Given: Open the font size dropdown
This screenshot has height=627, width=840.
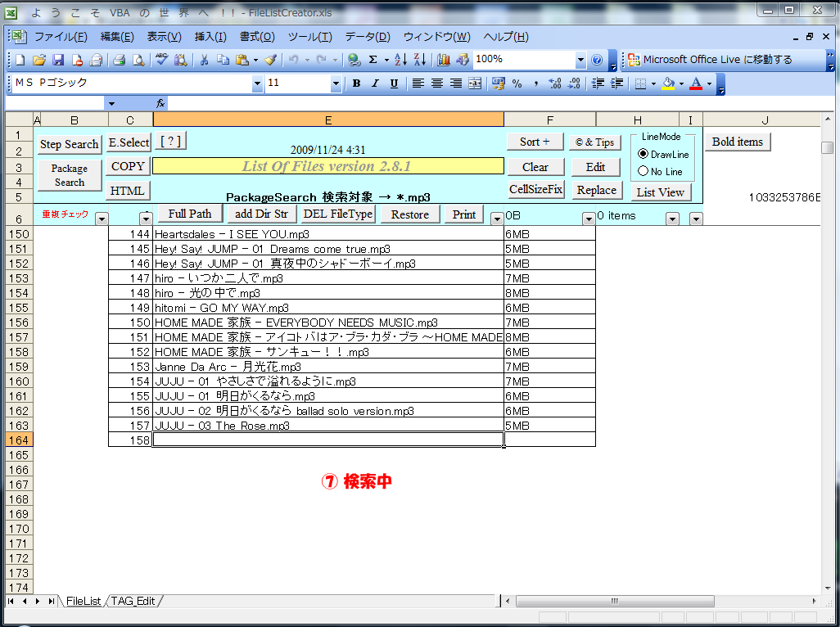Looking at the screenshot, I should pyautogui.click(x=336, y=83).
